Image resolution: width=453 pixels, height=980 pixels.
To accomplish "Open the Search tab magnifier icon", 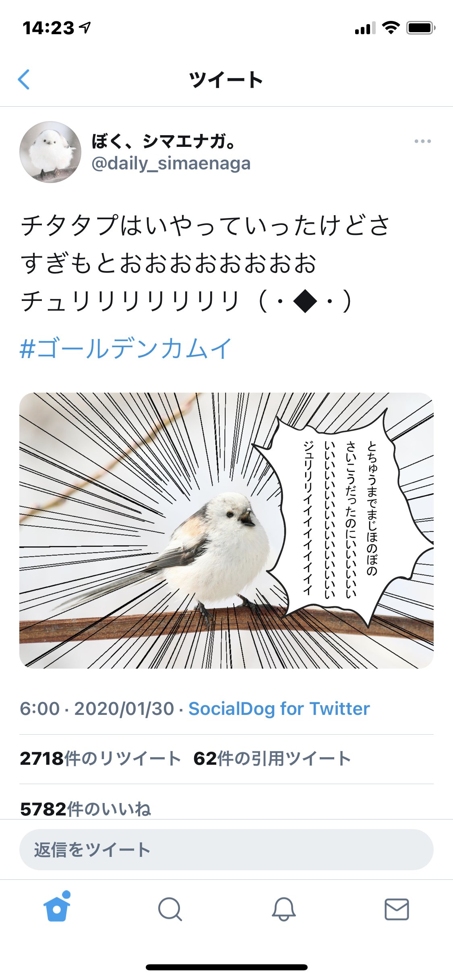I will (170, 909).
